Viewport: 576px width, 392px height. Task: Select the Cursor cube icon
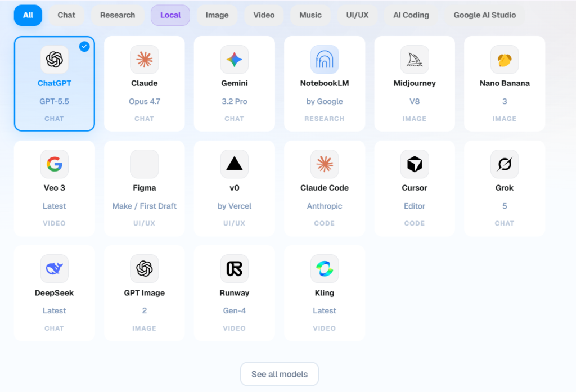point(415,164)
